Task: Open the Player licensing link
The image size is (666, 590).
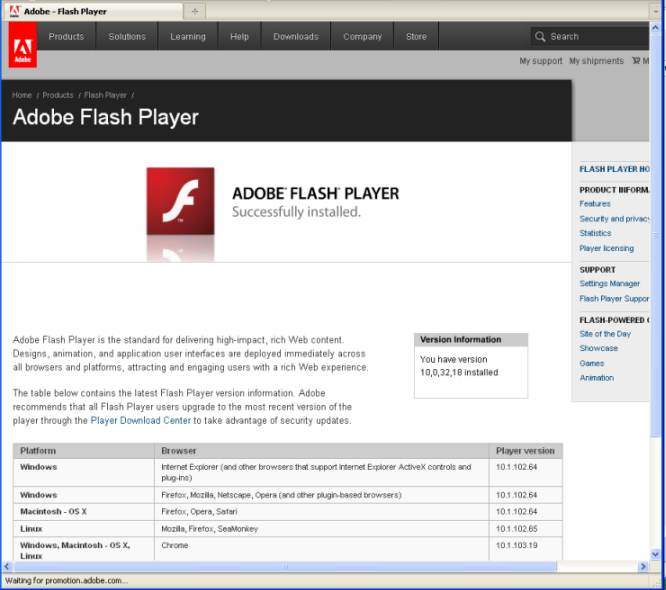Action: pyautogui.click(x=607, y=248)
